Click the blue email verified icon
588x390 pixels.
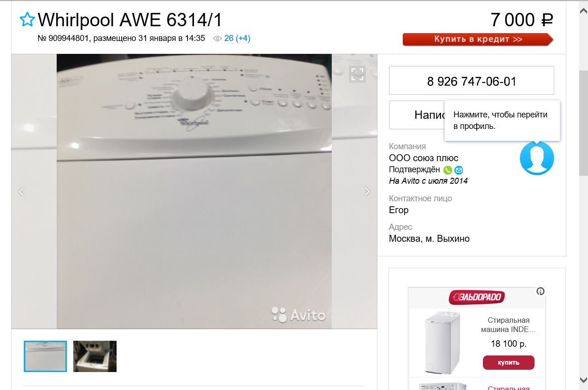(459, 170)
